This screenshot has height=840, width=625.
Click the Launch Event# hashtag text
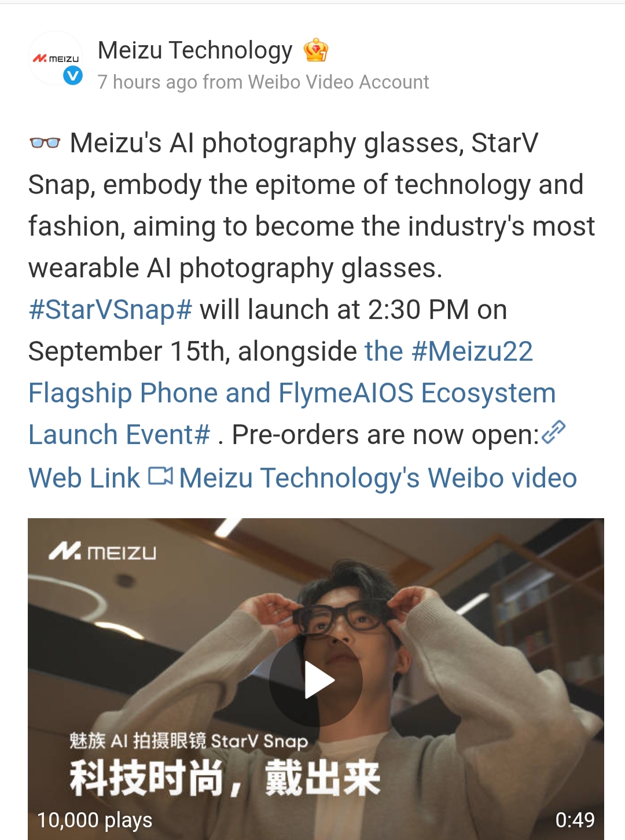click(119, 435)
